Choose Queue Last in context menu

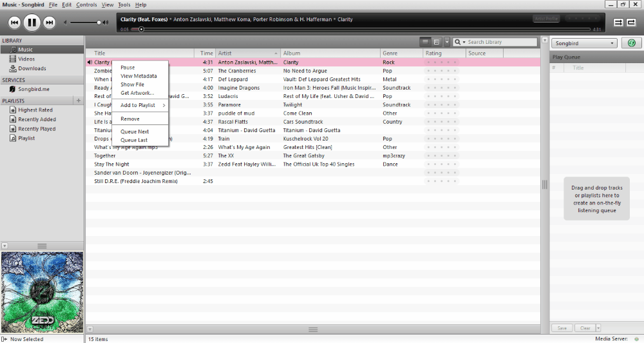(140, 140)
